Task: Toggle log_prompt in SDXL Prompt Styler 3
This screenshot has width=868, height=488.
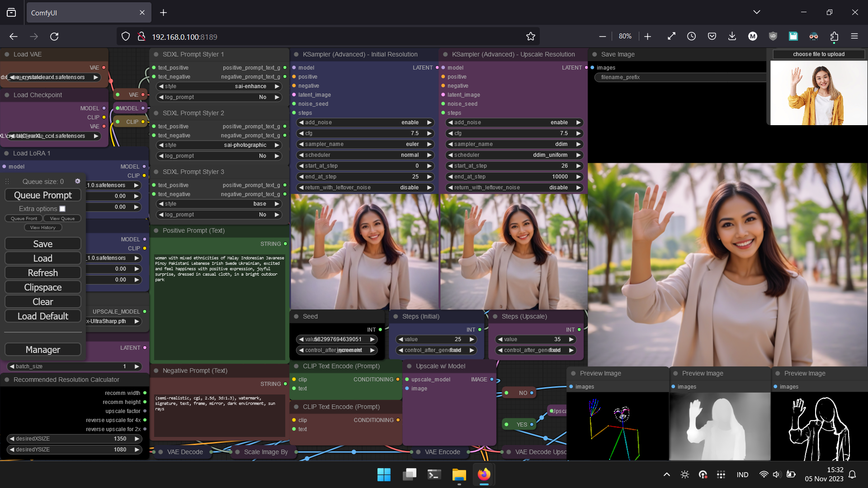Action: pyautogui.click(x=219, y=215)
